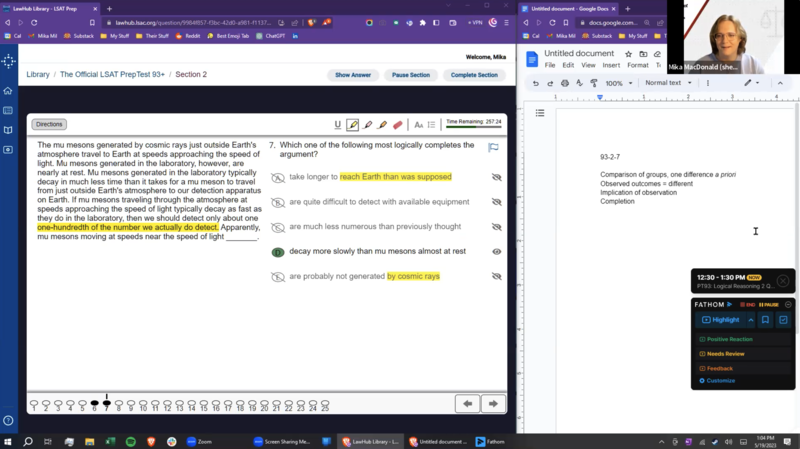
Task: Open the editing mode pencil dropdown
Action: [751, 83]
